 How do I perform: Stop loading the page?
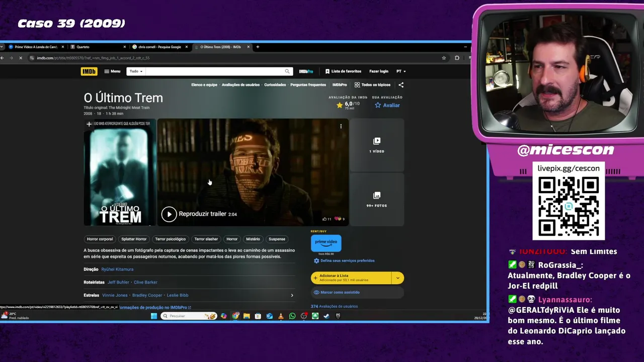(x=21, y=58)
